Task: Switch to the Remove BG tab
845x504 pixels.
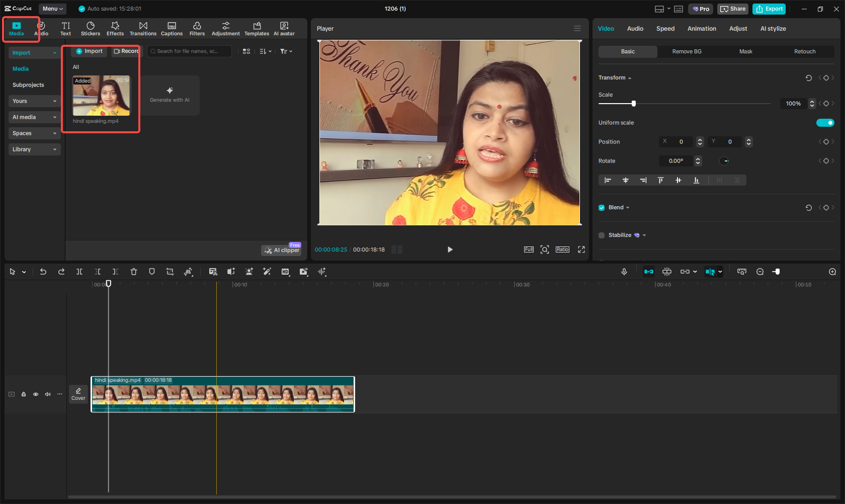Action: 686,51
